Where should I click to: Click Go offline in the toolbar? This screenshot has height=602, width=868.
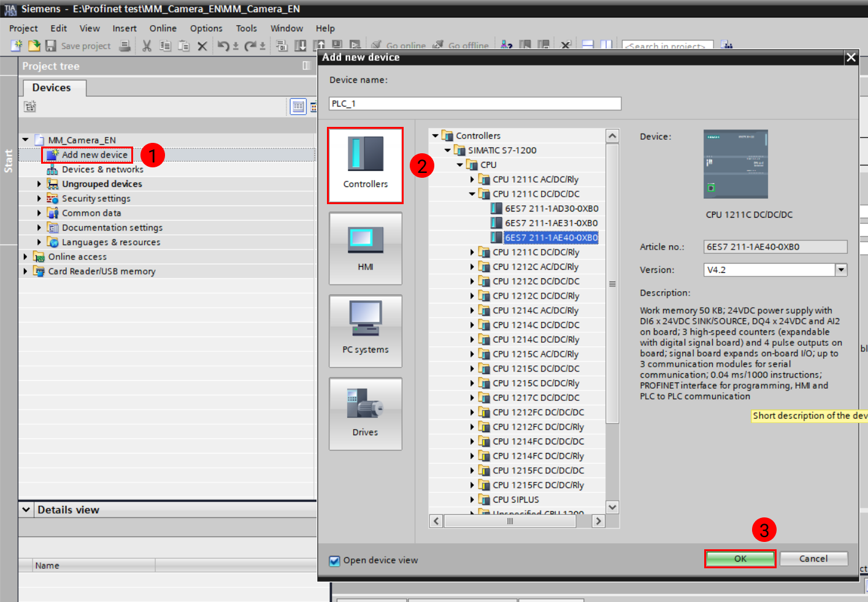tap(461, 45)
